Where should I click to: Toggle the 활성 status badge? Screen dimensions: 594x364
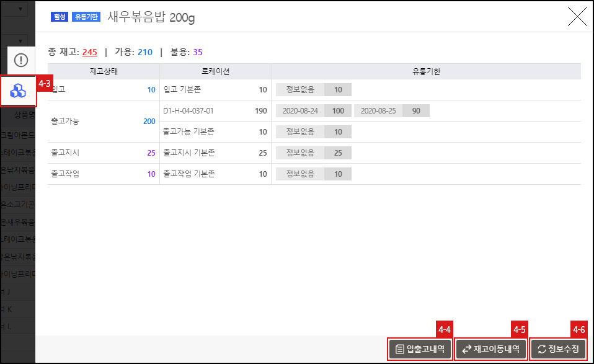tap(59, 17)
